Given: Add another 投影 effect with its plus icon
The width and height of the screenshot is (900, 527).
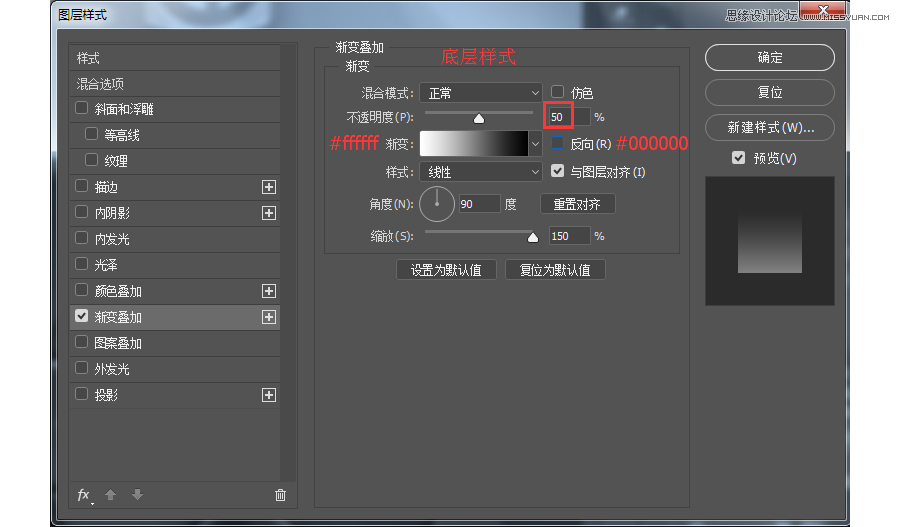Looking at the screenshot, I should tap(269, 395).
